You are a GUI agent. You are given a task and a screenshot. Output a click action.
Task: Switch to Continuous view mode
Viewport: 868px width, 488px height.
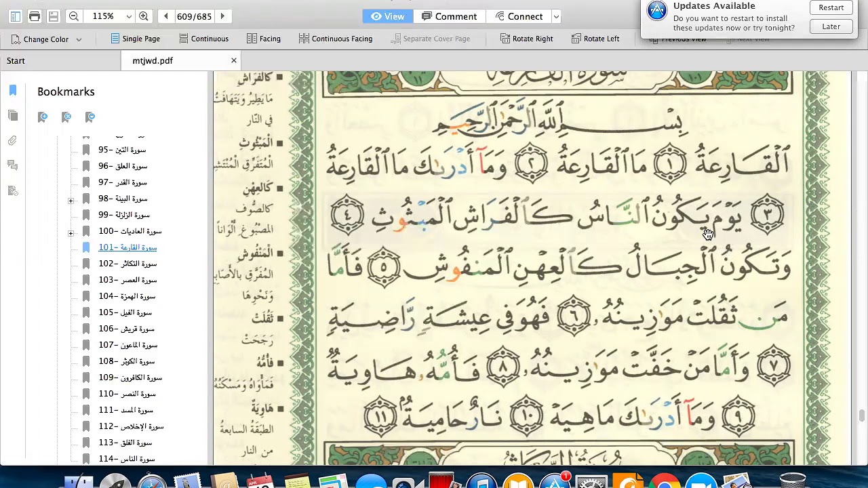point(203,39)
